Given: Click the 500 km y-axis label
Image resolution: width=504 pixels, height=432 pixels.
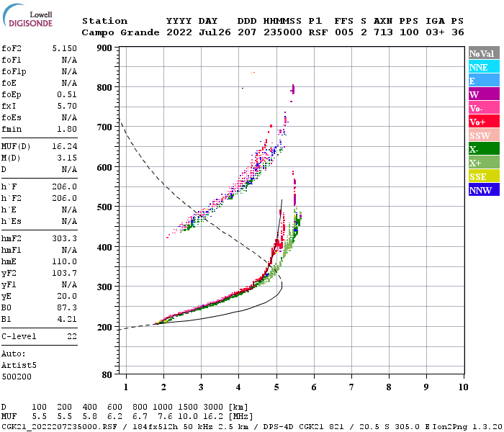Looking at the screenshot, I should (104, 207).
